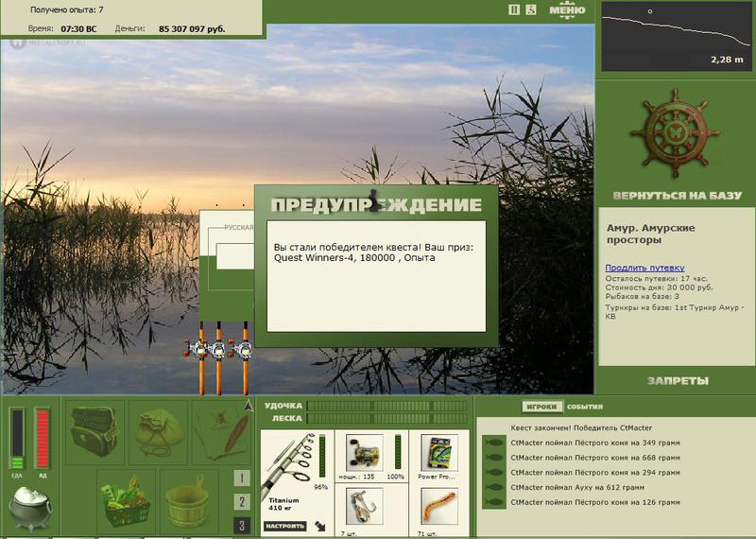Viewport: 756px width, 539px height.
Task: Click 'Турниры на базе: 1st Турнир Амур' text
Action: (675, 312)
